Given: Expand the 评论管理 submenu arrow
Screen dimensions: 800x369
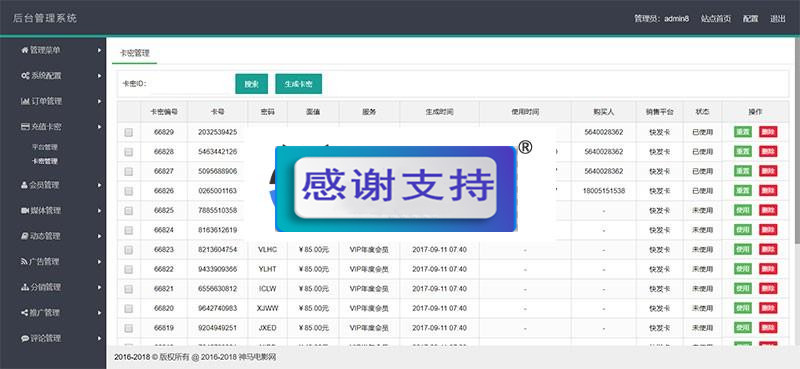Looking at the screenshot, I should [99, 338].
